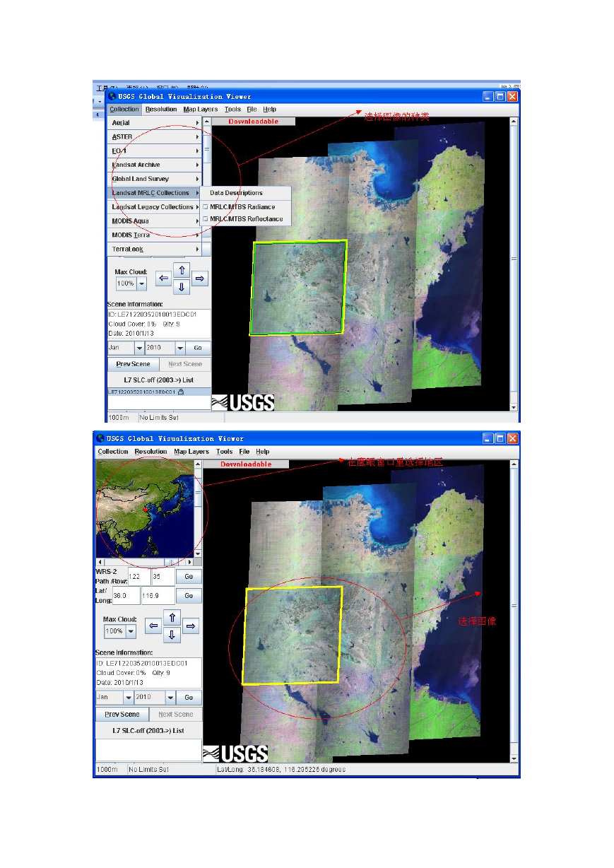This screenshot has height=868, width=614.
Task: Expand the Global Land Survey submenu
Action: [x=155, y=179]
